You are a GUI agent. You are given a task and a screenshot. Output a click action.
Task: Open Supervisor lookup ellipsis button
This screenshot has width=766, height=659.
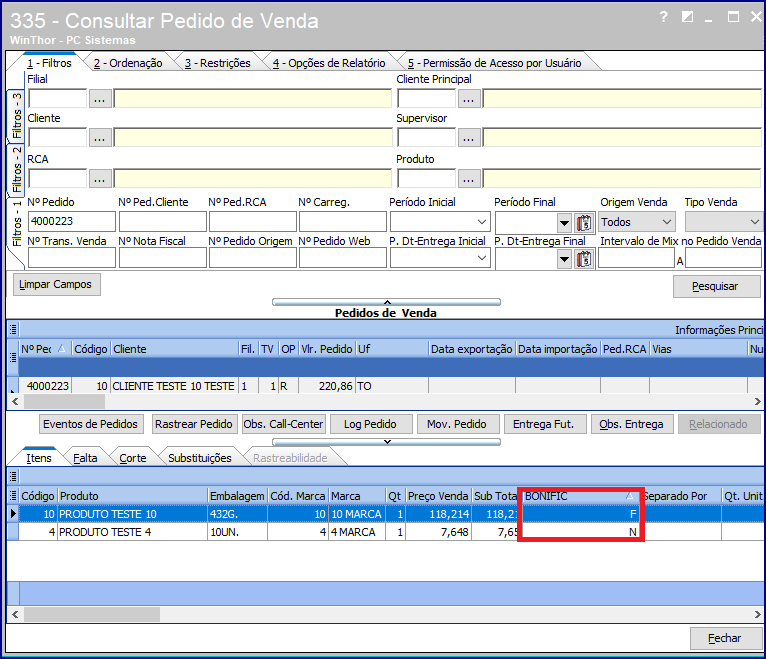click(468, 138)
